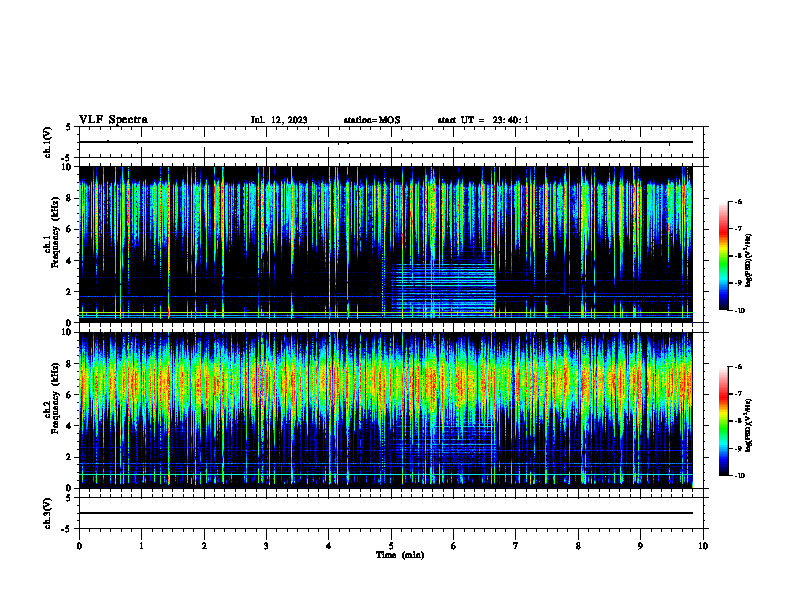This screenshot has height=612, width=792.
Task: Click the "VLF Spectra" plot title
Action: coord(113,120)
